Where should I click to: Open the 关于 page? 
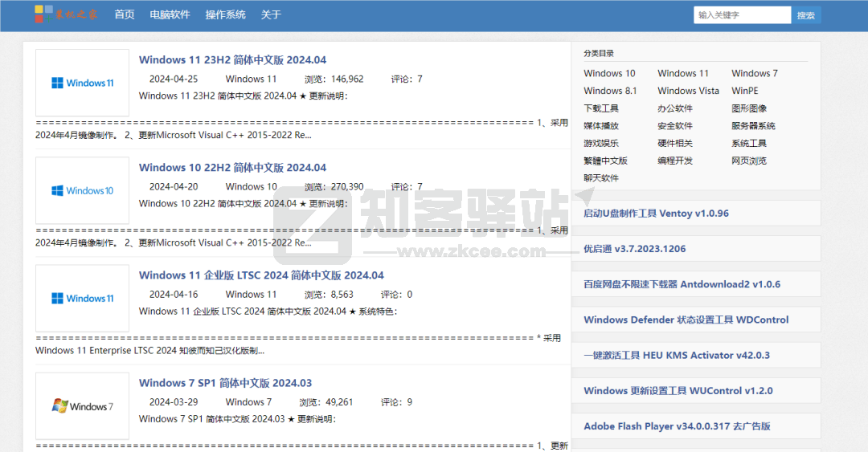(271, 14)
